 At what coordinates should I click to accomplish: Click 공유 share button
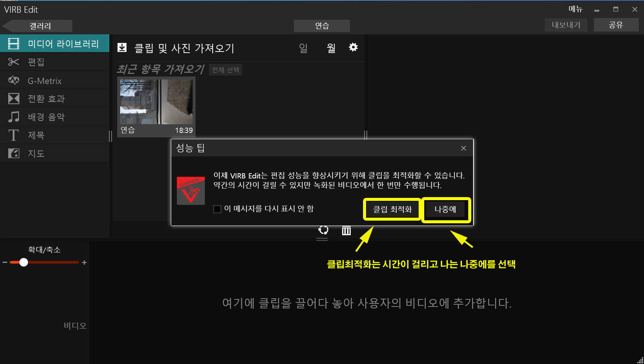point(616,25)
